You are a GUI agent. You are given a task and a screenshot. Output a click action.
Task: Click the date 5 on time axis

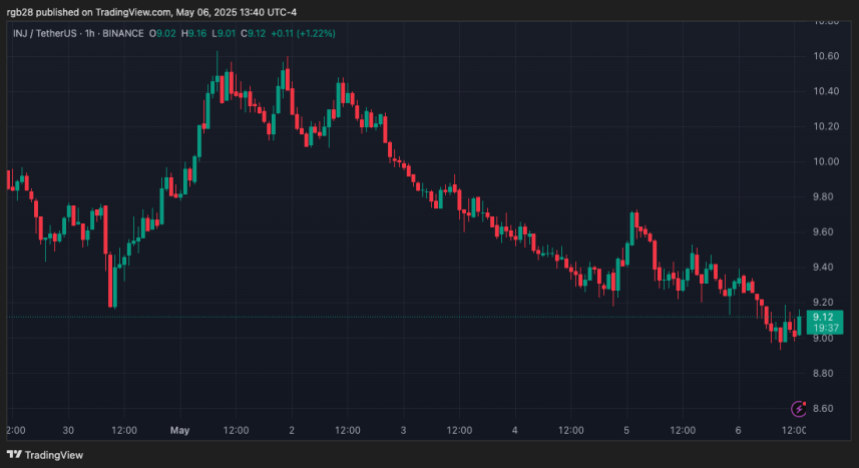tap(627, 431)
